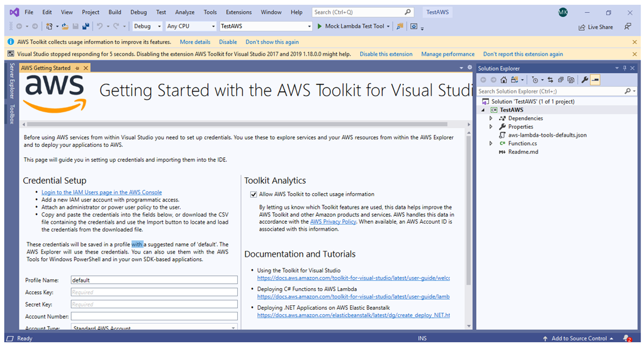Click the Sync with Active Document icon

(x=550, y=80)
